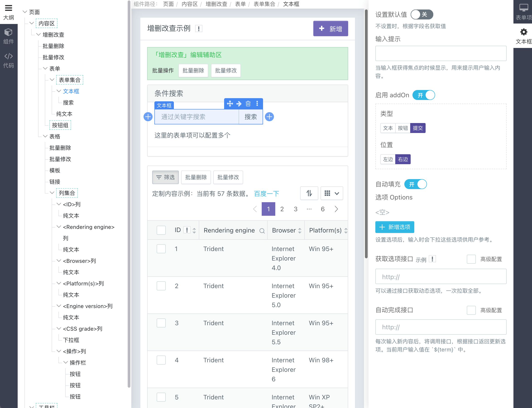Click the trash delete icon on 文本框 toolbar

click(248, 104)
